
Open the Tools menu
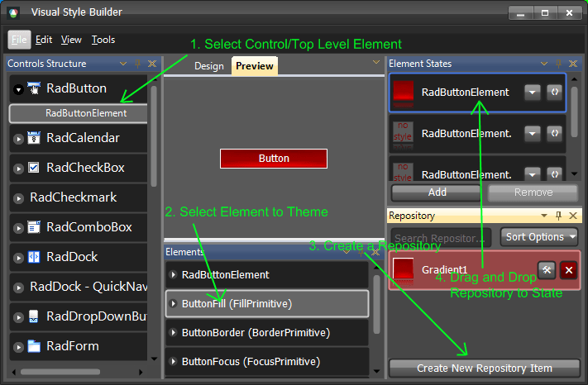coord(103,40)
